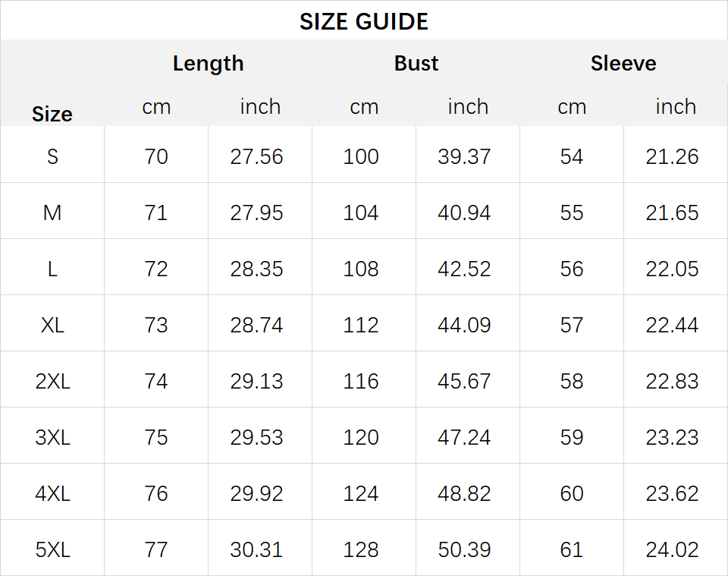
Task: Click the Size header label
Action: tap(52, 114)
